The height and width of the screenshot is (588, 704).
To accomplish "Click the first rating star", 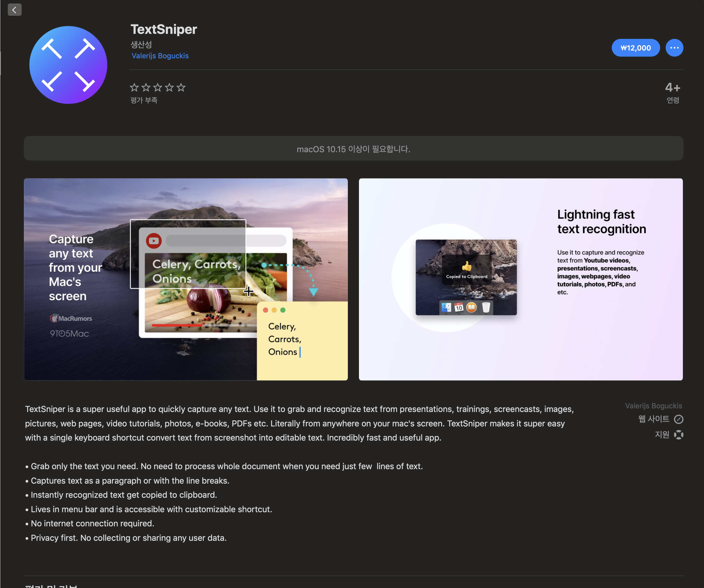I will [x=134, y=87].
